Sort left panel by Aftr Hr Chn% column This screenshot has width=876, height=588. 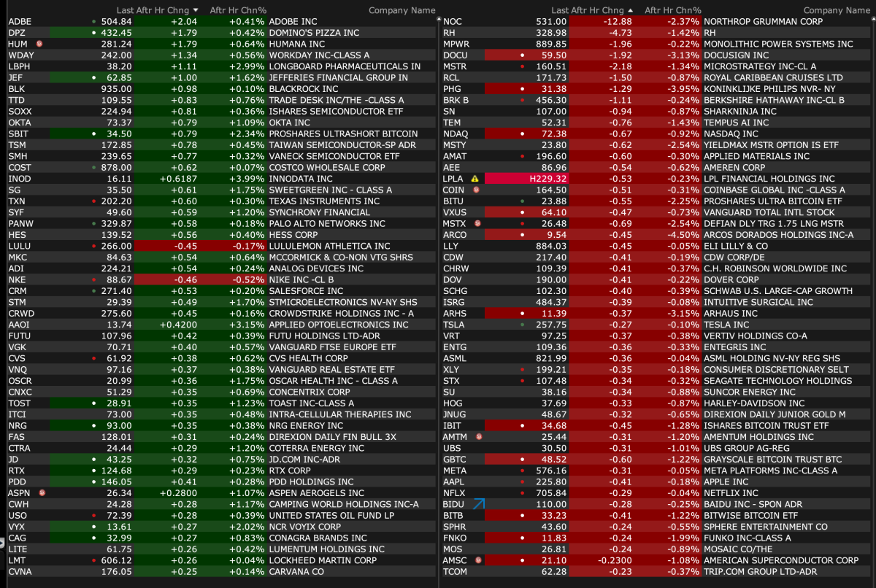237,11
